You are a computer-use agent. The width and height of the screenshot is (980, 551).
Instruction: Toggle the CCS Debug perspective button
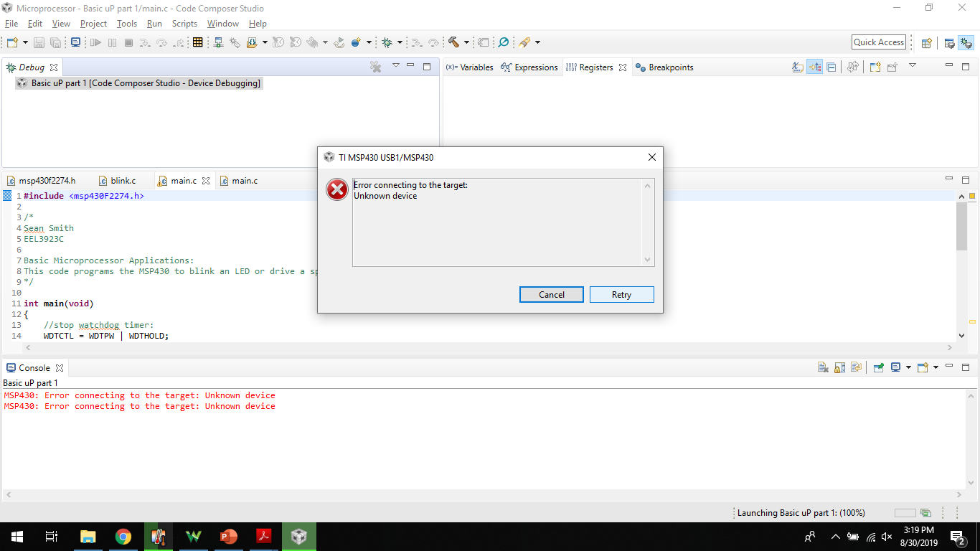[x=966, y=43]
